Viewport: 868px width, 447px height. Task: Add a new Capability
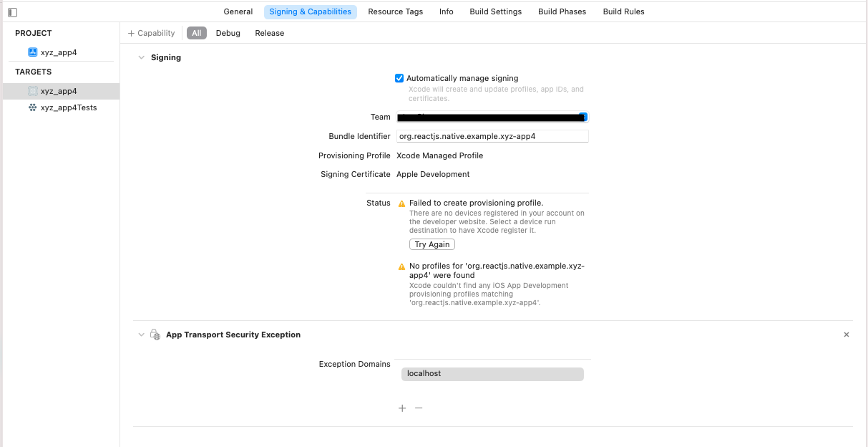pyautogui.click(x=151, y=33)
